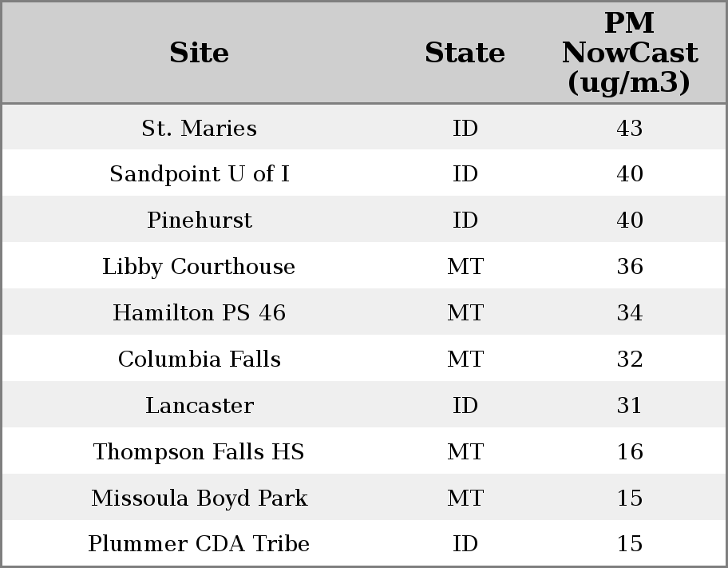Select Hamilton PS 46 value 34

pyautogui.click(x=629, y=313)
